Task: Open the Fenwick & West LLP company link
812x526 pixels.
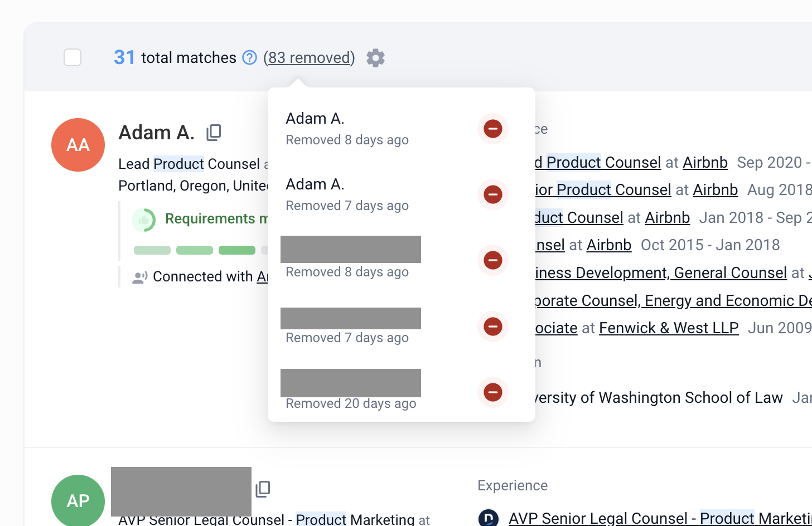Action: tap(668, 328)
